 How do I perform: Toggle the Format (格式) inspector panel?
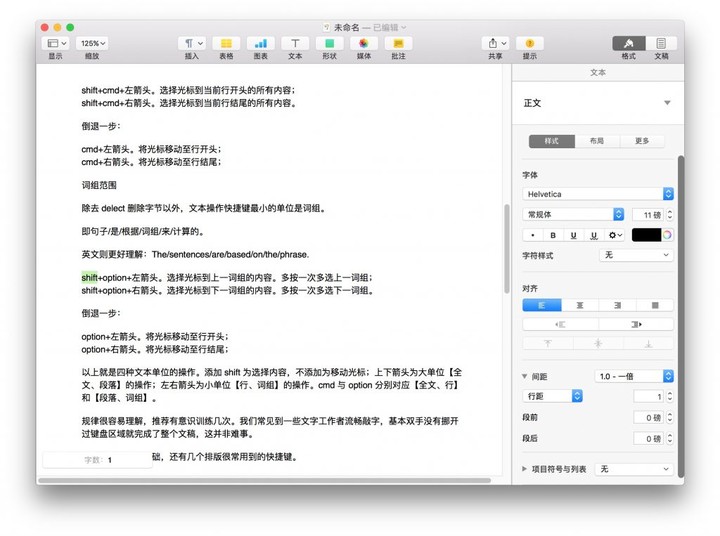pyautogui.click(x=629, y=43)
